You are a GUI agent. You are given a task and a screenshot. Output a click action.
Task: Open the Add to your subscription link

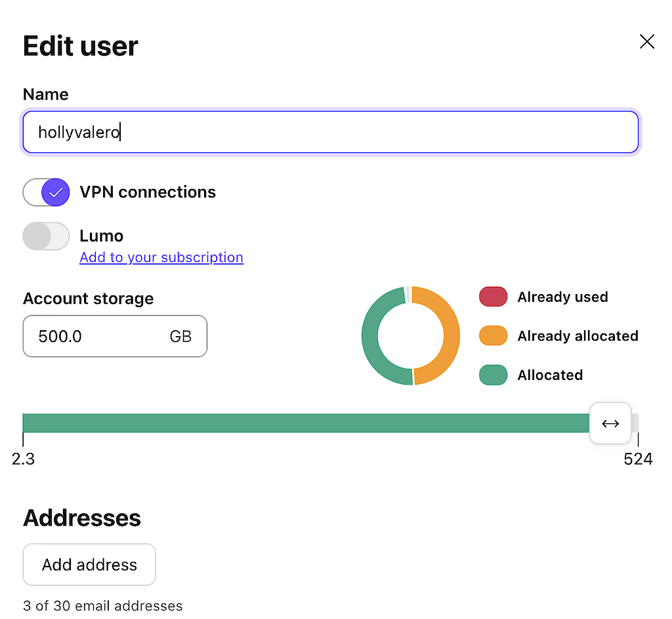tap(161, 257)
